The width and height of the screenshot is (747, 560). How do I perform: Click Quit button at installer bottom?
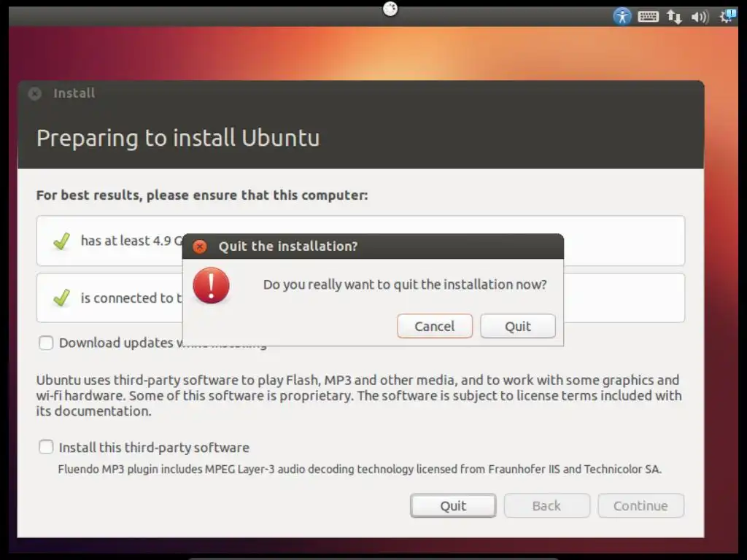[453, 506]
